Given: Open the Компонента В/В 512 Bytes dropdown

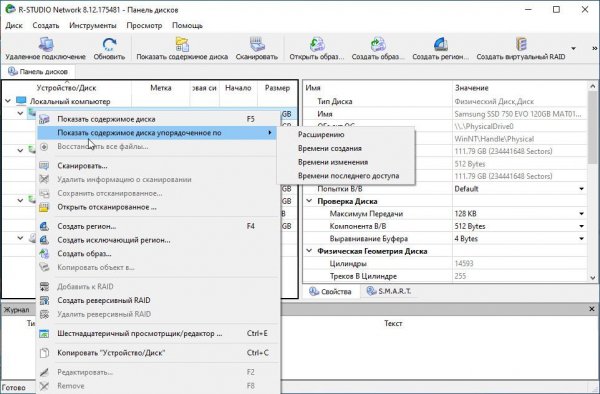Looking at the screenshot, I should [581, 226].
